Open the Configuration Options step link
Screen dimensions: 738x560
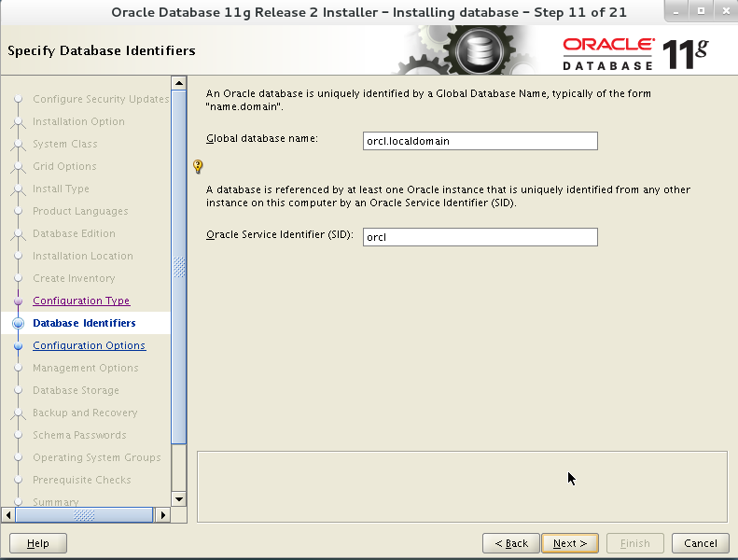tap(90, 345)
